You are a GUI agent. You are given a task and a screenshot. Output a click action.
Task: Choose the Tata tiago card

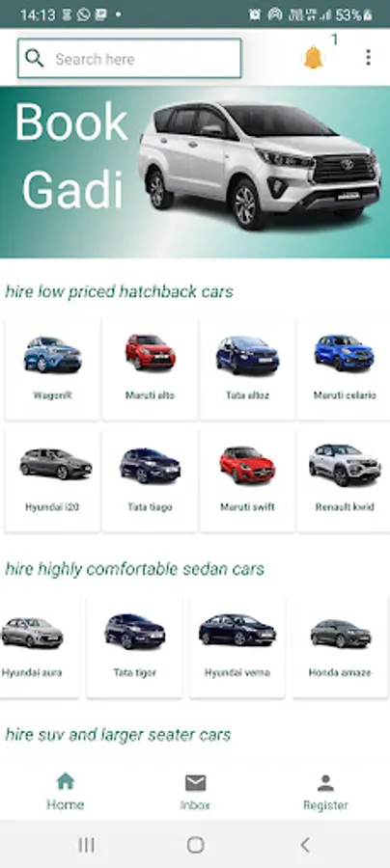pos(150,480)
